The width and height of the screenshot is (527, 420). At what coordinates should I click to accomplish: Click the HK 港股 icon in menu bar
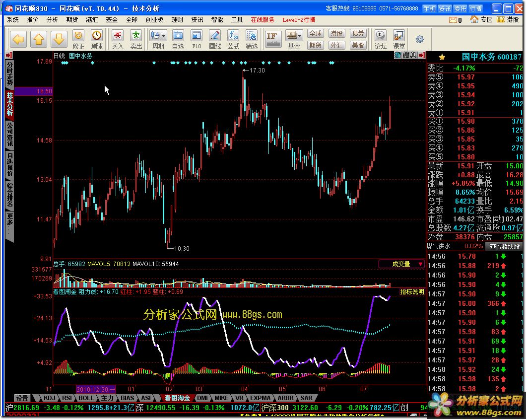point(500,19)
